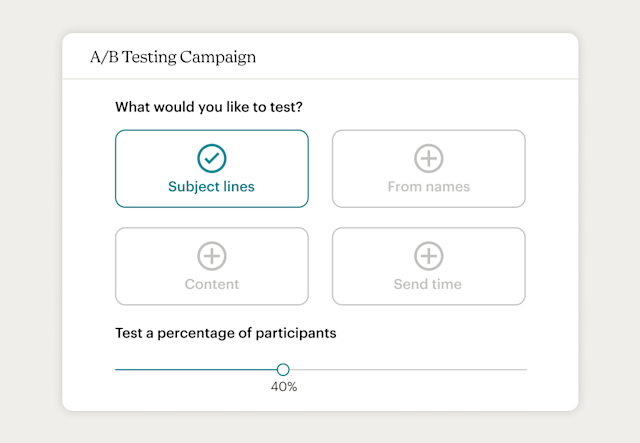This screenshot has height=443, width=640.
Task: Click the 'Send time' text label
Action: (428, 284)
